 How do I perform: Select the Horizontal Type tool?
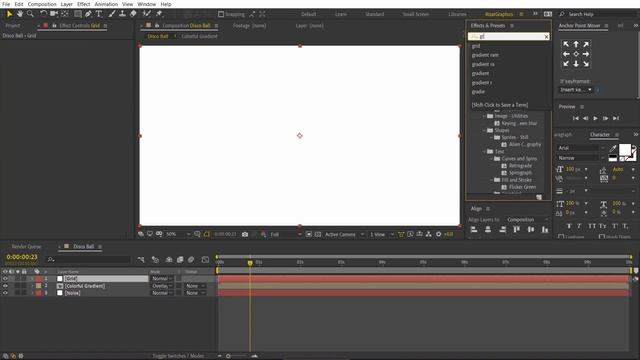tap(99, 14)
